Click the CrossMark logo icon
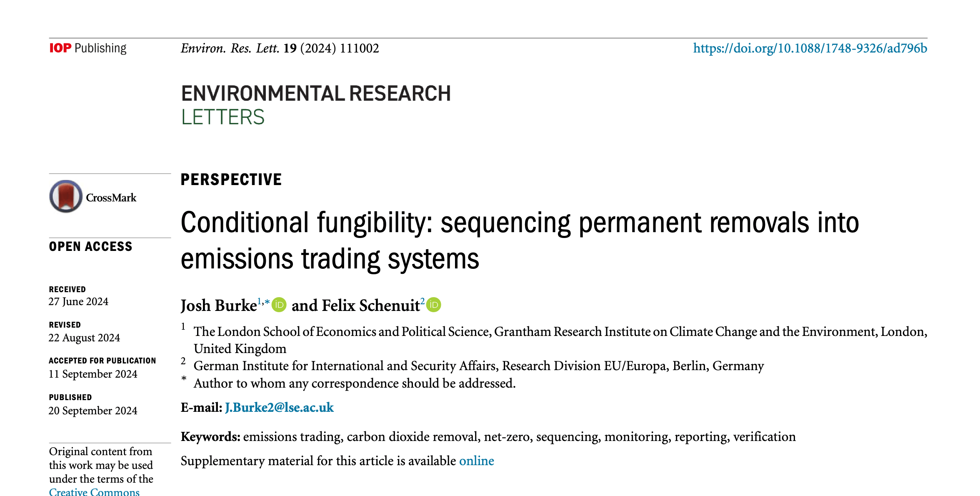This screenshot has width=980, height=496. click(66, 196)
